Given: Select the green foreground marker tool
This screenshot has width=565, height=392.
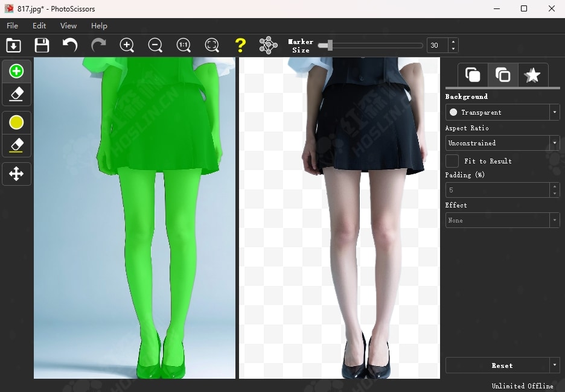Looking at the screenshot, I should [16, 72].
